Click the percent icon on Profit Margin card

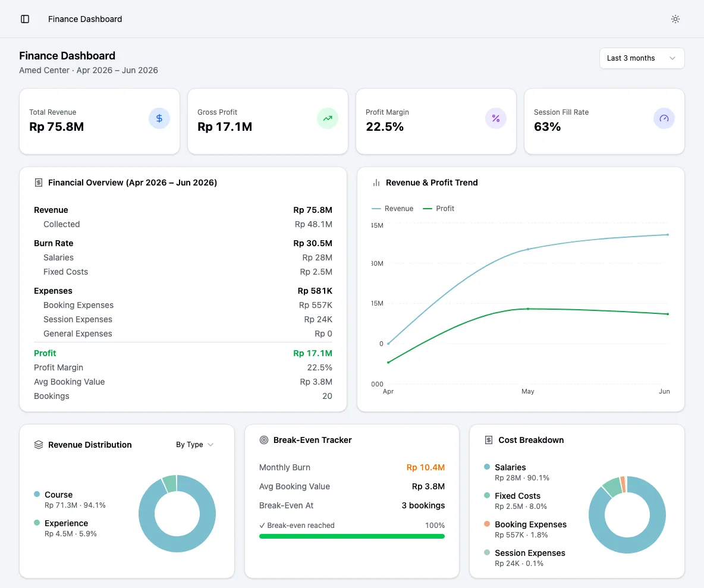coord(496,118)
